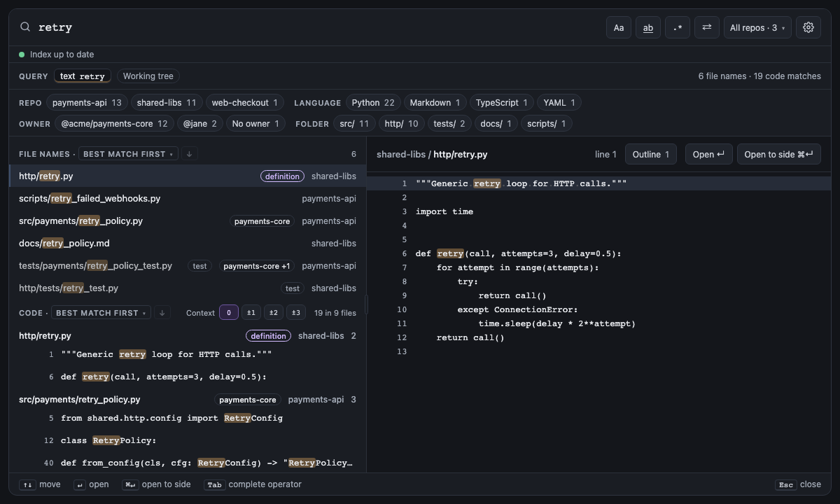840x504 pixels.
Task: Click the swap/replace arrows icon
Action: (x=707, y=27)
